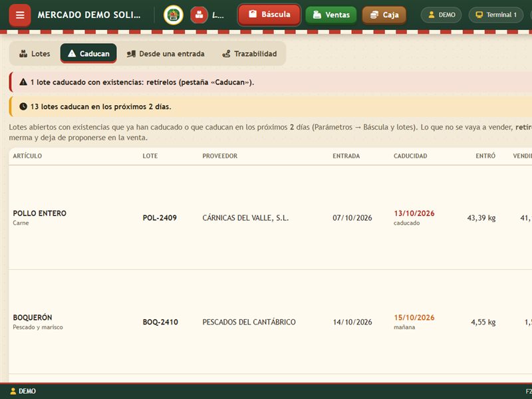
Task: Click the 4,55 kg quantity
Action: [x=483, y=322]
